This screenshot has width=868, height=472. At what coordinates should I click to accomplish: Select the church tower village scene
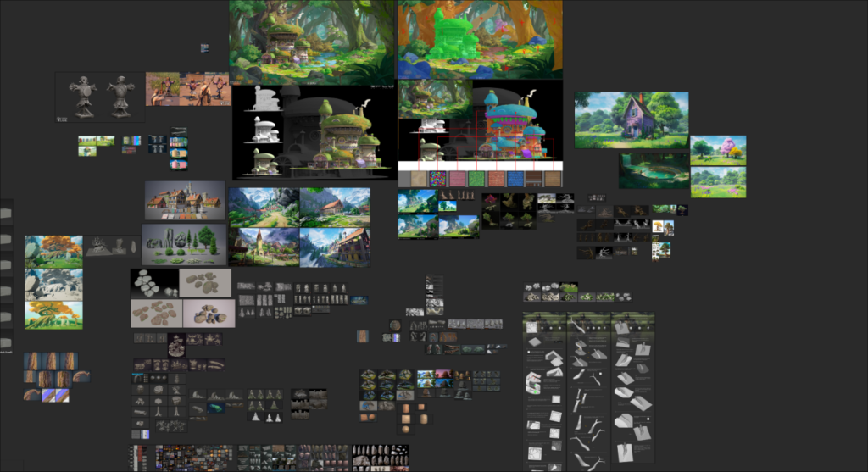coord(264,247)
